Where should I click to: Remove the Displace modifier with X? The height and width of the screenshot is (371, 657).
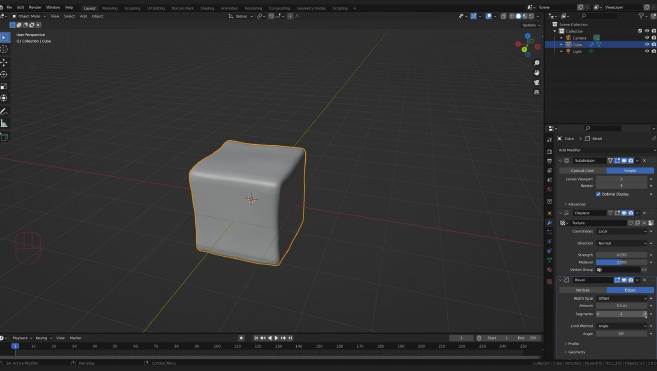click(x=644, y=213)
